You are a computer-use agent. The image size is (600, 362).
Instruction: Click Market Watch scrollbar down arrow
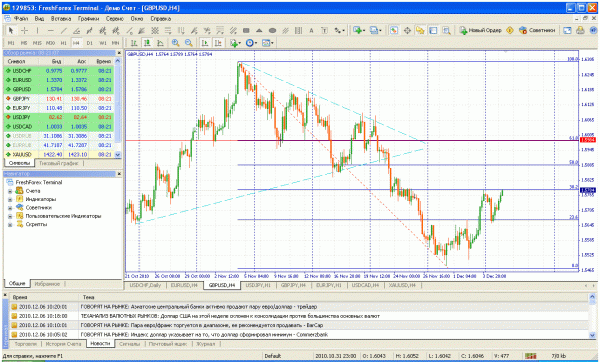point(118,155)
